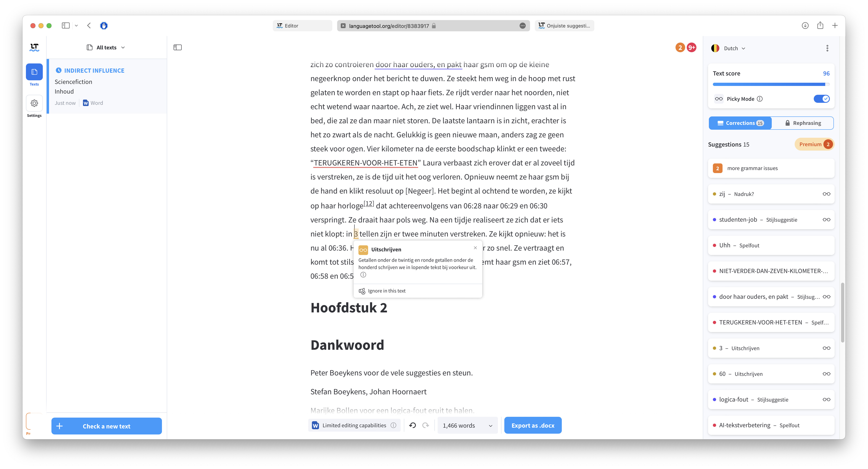Expand the All texts selector dropdown
This screenshot has height=469, width=868.
coord(107,47)
